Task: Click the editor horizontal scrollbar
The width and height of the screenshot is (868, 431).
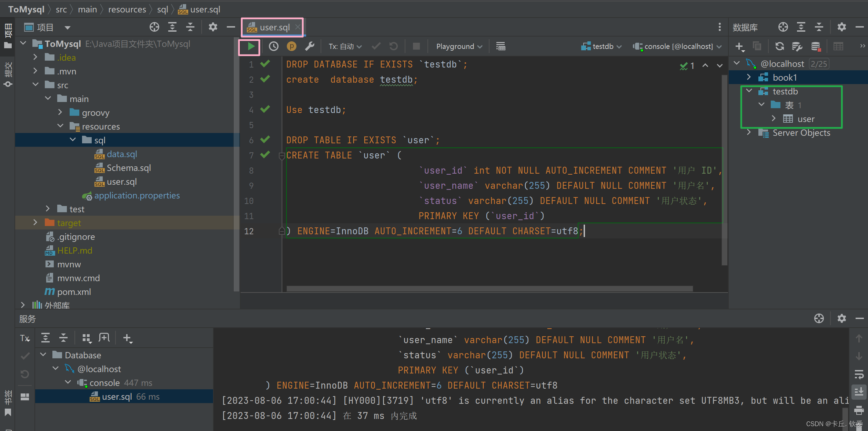Action: [489, 289]
